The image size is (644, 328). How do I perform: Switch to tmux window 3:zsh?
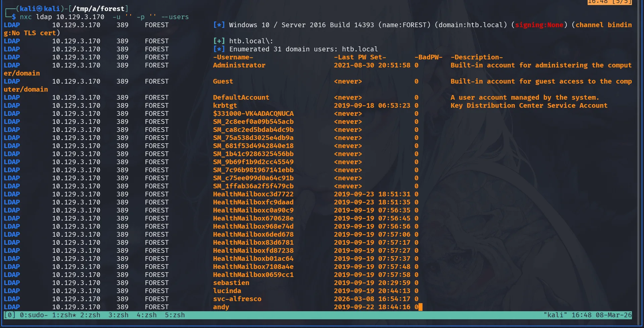tap(118, 315)
